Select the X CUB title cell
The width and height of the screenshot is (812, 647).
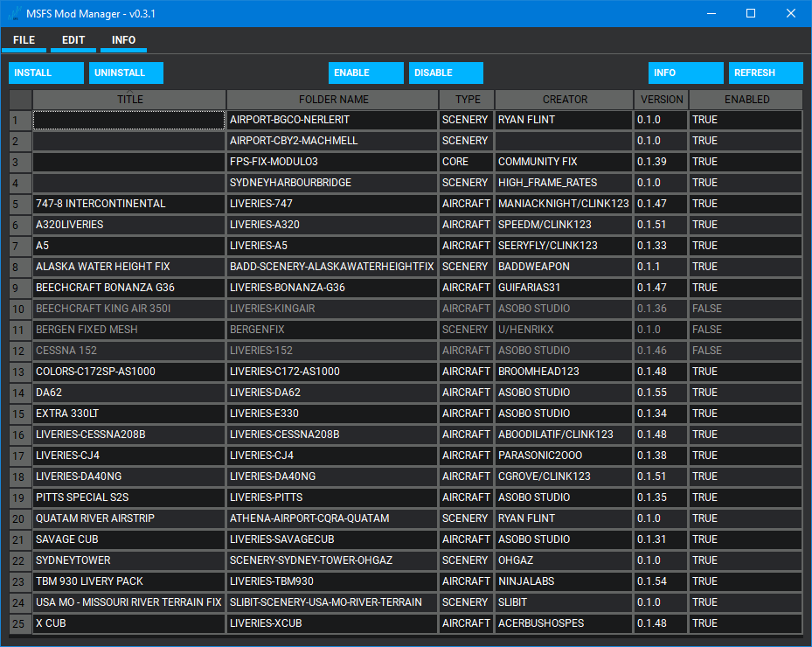129,623
